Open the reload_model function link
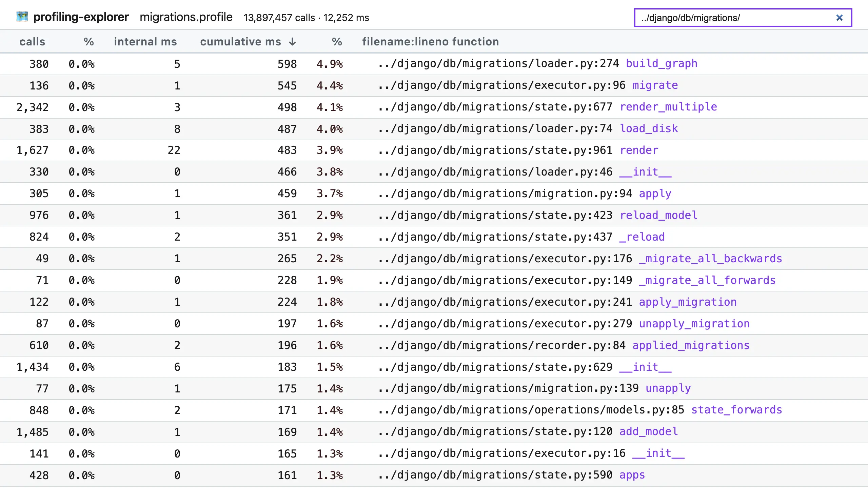Viewport: 868px width, 488px height. point(658,216)
